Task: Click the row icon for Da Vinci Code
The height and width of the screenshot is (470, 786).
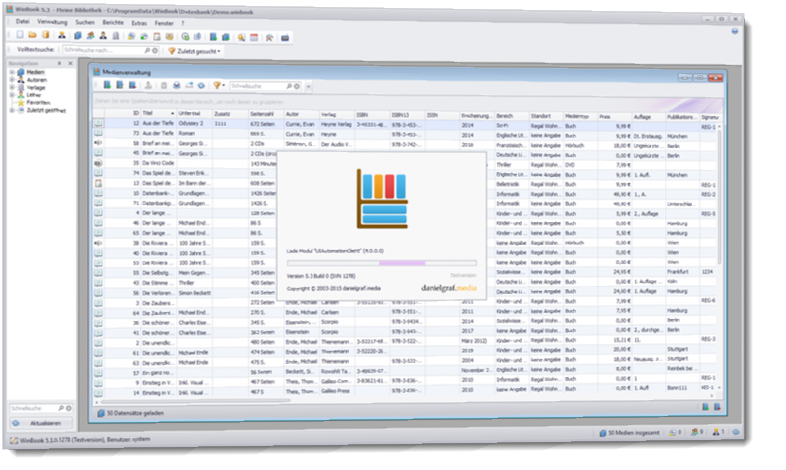Action: tap(98, 163)
